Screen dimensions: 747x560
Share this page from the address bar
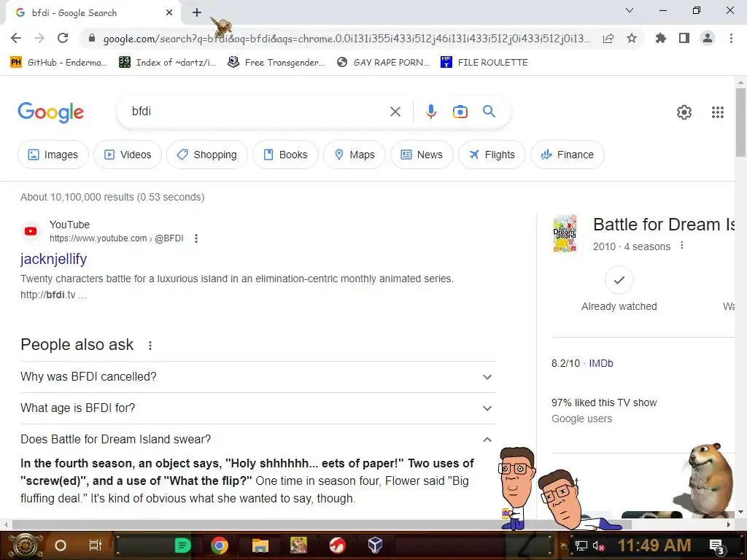608,38
